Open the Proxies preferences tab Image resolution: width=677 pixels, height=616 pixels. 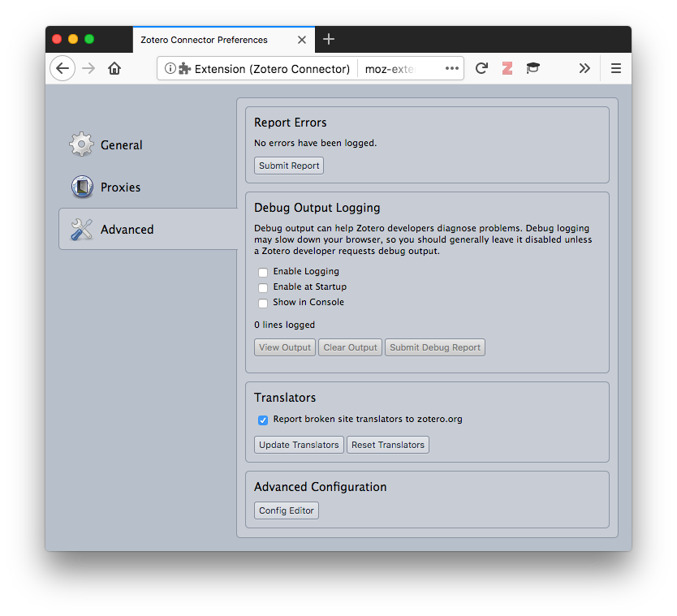coord(120,187)
